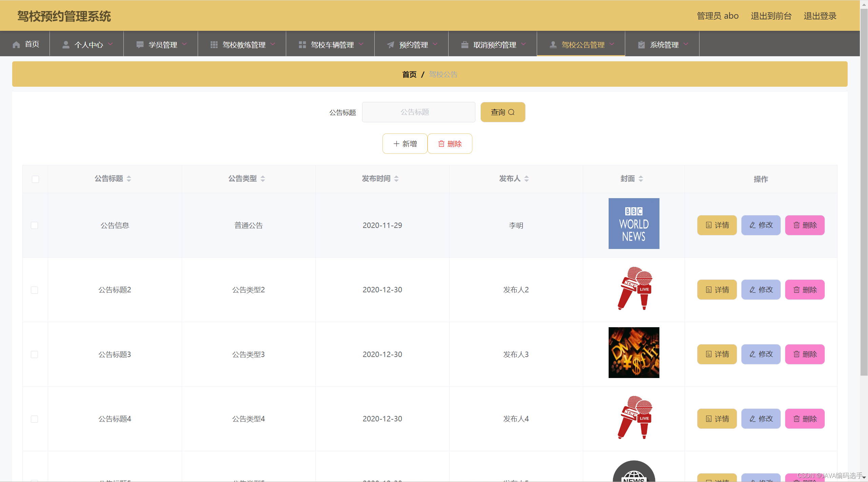
Task: Toggle the select-all checkbox in table header
Action: pos(35,179)
